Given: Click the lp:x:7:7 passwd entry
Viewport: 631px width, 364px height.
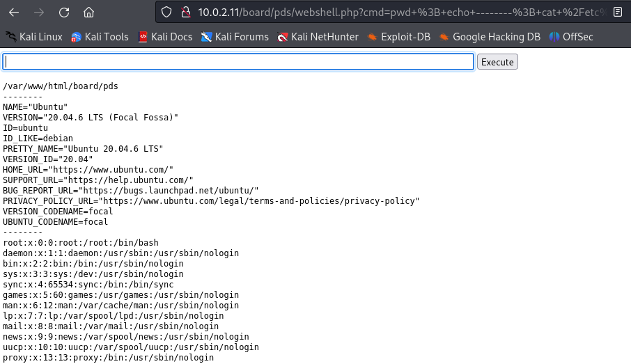Looking at the screenshot, I should pos(114,316).
